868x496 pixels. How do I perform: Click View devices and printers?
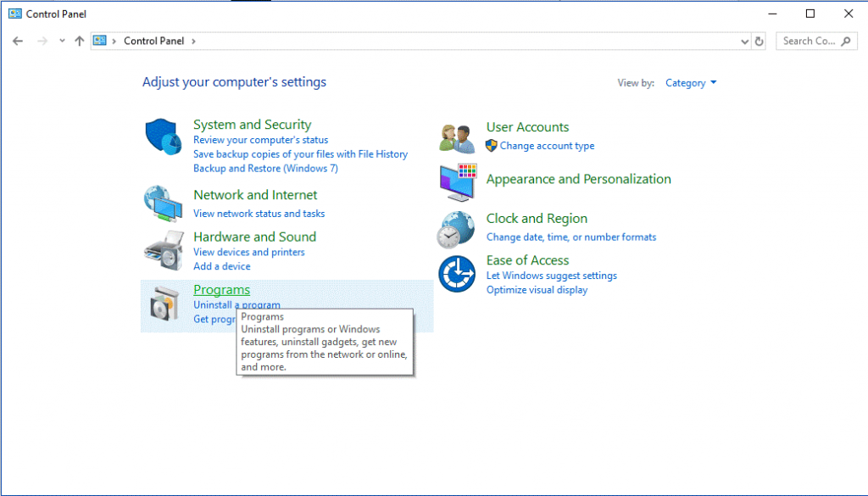pyautogui.click(x=249, y=252)
